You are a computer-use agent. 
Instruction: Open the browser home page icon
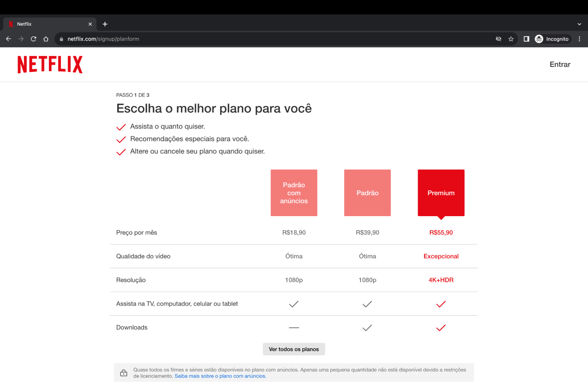pyautogui.click(x=46, y=39)
